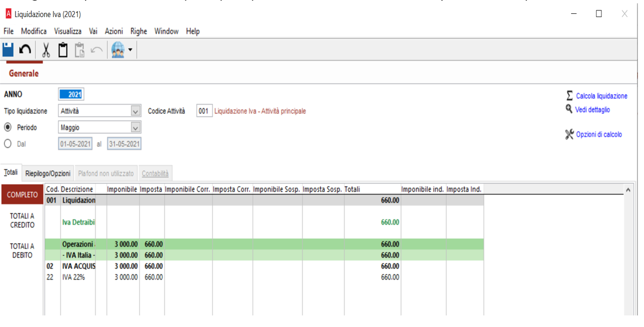Select the Totali tab
This screenshot has width=644, height=327.
tap(10, 172)
